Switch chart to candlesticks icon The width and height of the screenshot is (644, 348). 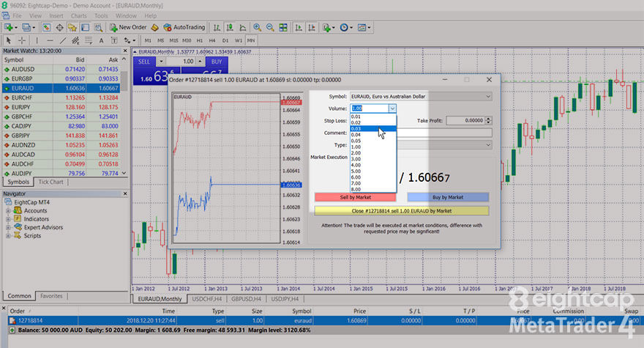[230, 28]
